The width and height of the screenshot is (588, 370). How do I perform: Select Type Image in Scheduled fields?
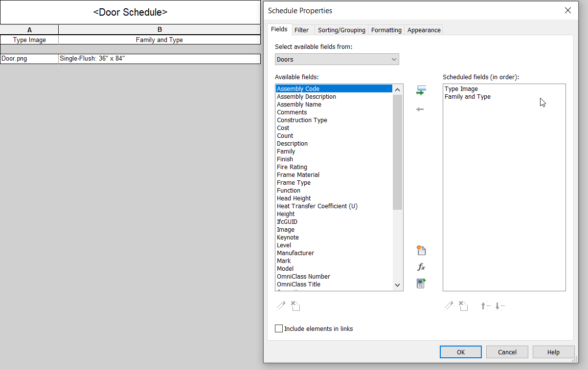tap(504, 89)
